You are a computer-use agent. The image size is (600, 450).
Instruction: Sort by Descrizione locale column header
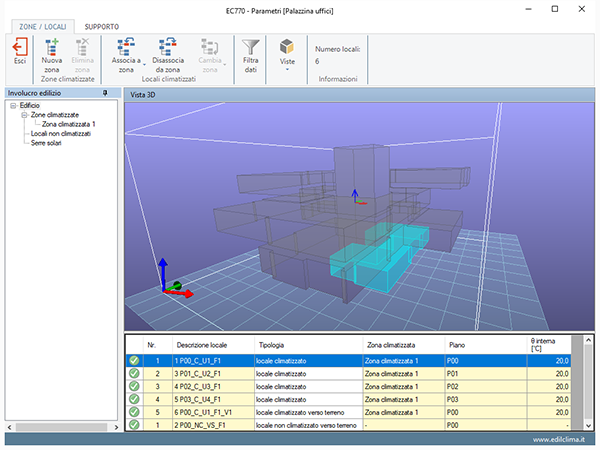point(213,345)
